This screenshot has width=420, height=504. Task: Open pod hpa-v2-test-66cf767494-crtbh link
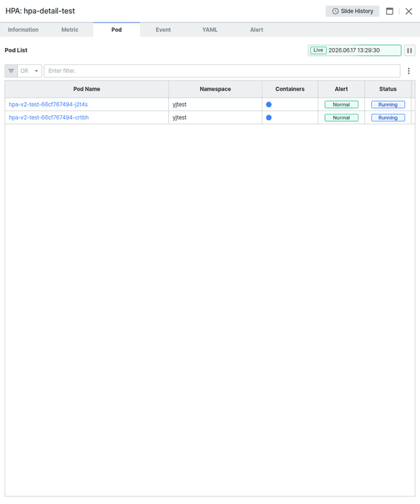pyautogui.click(x=49, y=117)
